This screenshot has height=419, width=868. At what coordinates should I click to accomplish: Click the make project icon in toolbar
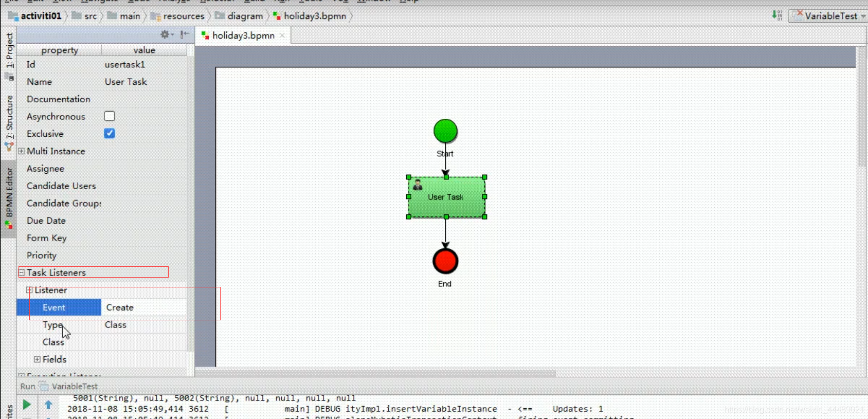(777, 15)
